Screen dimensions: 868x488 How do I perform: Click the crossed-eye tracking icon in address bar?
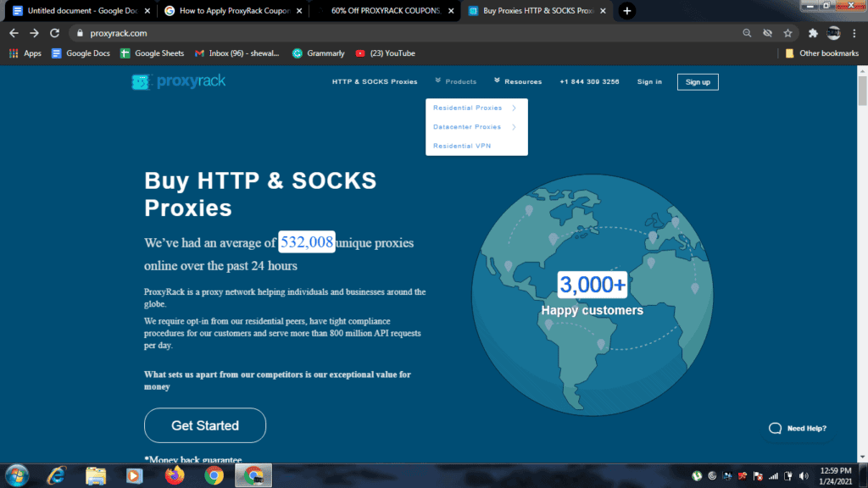[767, 33]
